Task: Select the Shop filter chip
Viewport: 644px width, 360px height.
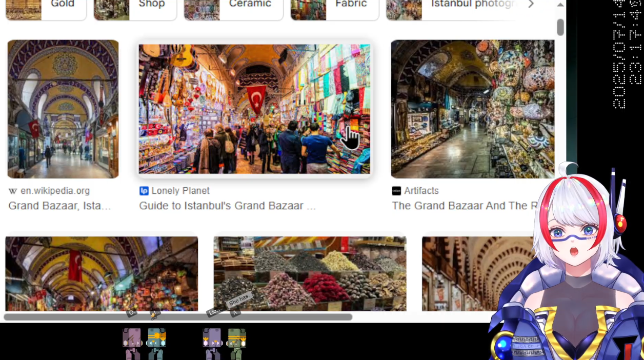Action: point(135,9)
